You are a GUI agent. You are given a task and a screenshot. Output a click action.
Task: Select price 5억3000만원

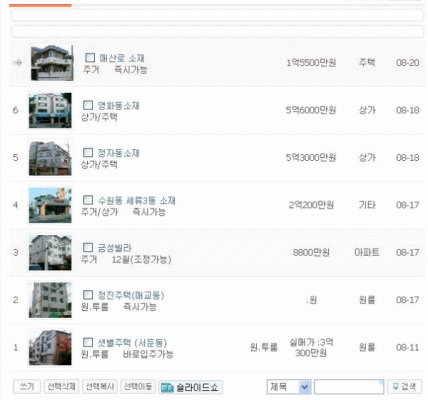(311, 157)
